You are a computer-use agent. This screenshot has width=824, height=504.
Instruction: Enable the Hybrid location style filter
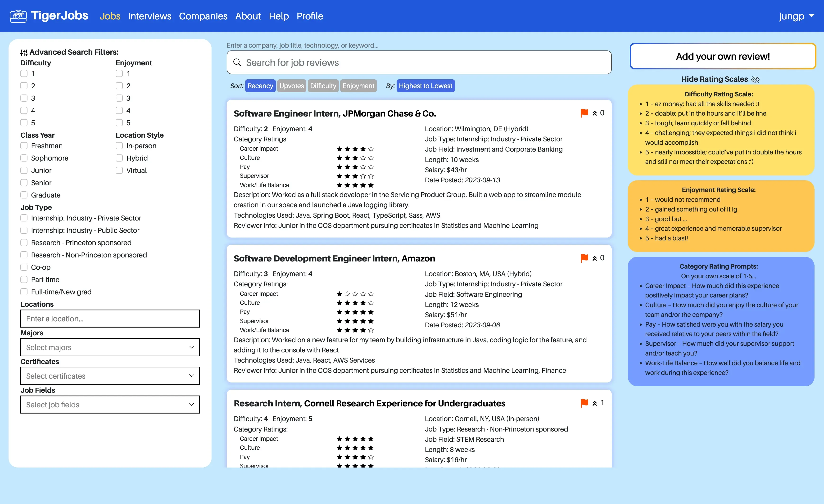[x=119, y=158]
